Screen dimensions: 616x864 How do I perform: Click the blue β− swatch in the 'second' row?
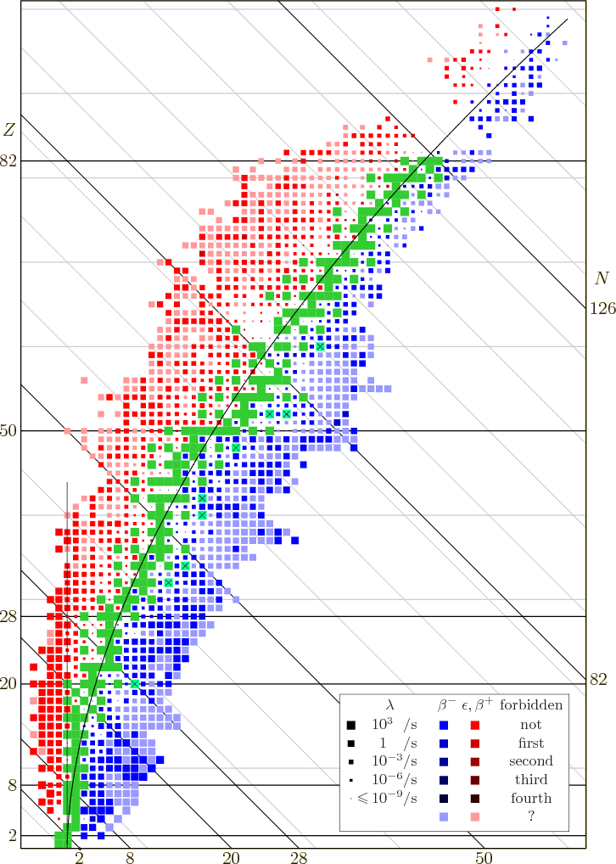[x=444, y=761]
